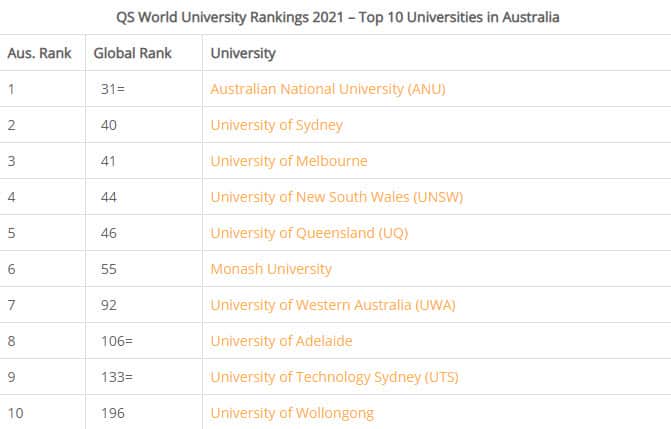
Task: Select global rank value '55'
Action: point(109,269)
